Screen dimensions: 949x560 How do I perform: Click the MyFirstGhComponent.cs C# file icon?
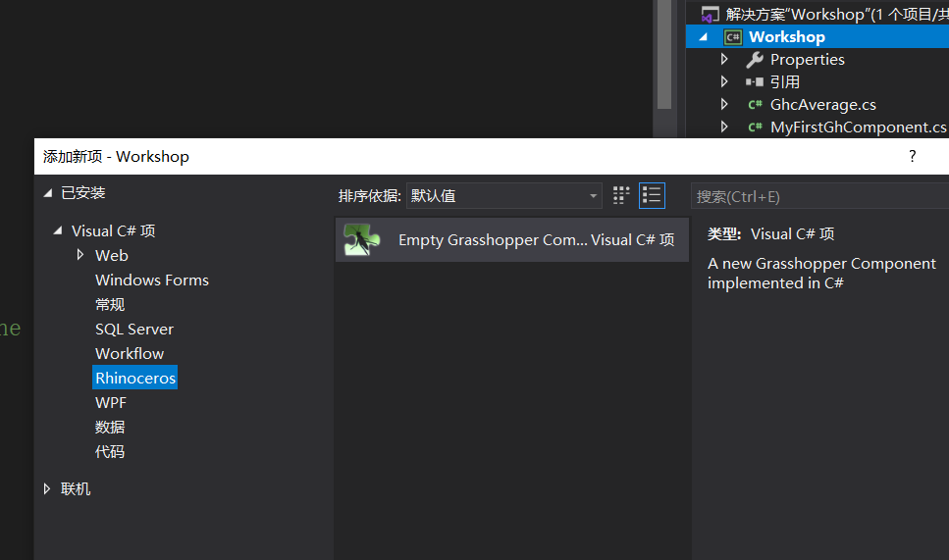click(755, 127)
